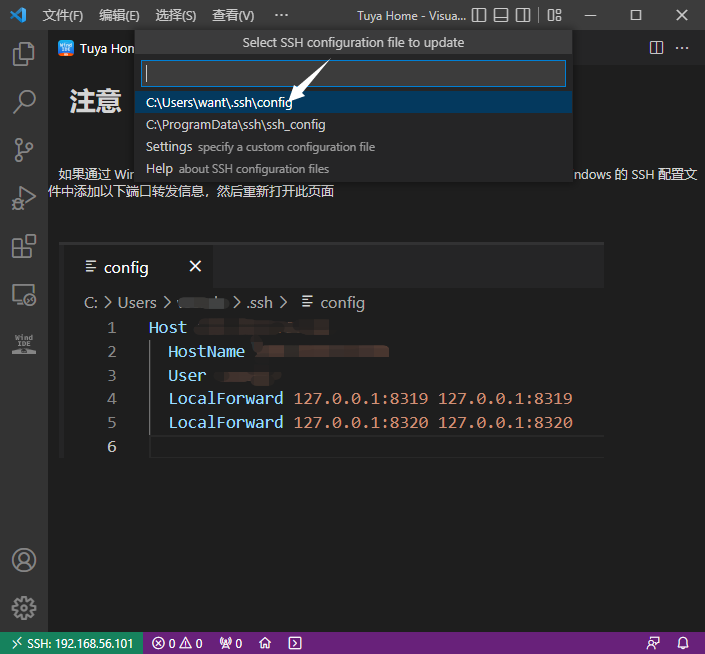This screenshot has height=654, width=705.
Task: Click the SSH: 192.168.56.101 remote indicator
Action: (x=71, y=643)
